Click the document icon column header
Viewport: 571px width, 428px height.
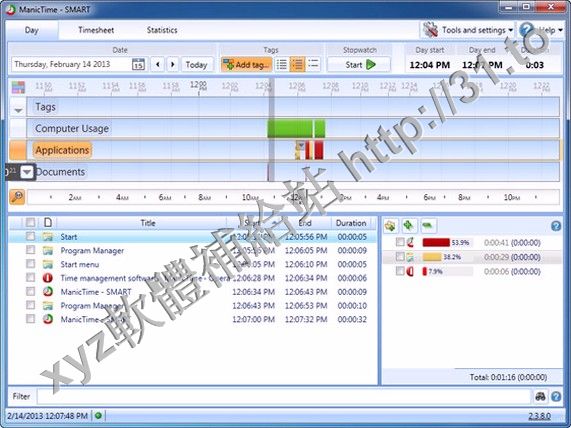[x=48, y=222]
